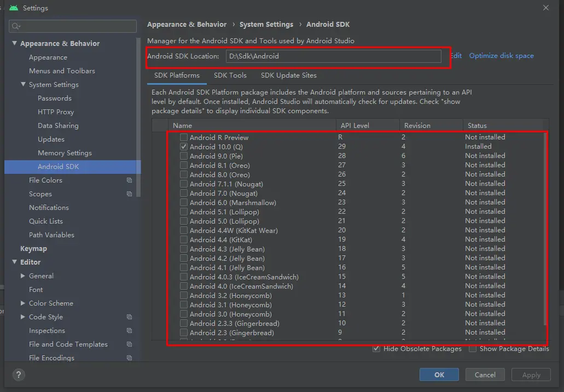Image resolution: width=564 pixels, height=392 pixels.
Task: Open Data Sharing settings page
Action: click(58, 126)
